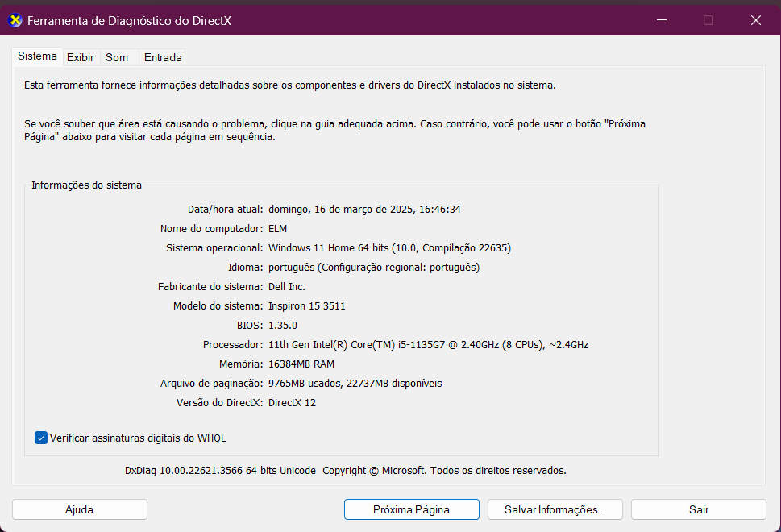Click the 'Versão do DirectX:' label
This screenshot has width=781, height=532.
point(220,403)
